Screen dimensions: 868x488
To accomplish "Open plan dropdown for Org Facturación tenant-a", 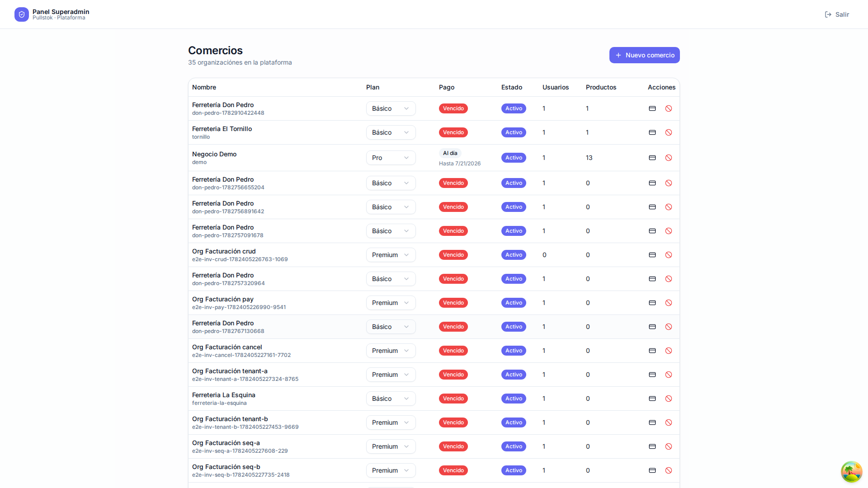I will 391,375.
